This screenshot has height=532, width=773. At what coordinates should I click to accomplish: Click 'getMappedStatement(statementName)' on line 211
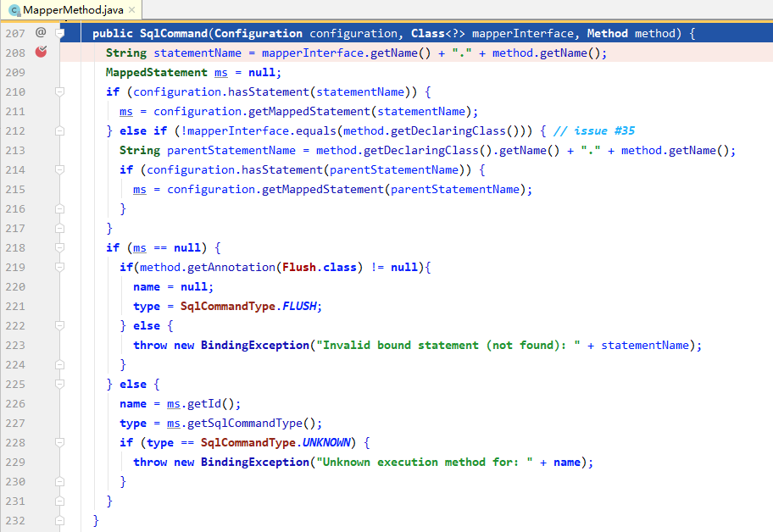click(x=360, y=111)
